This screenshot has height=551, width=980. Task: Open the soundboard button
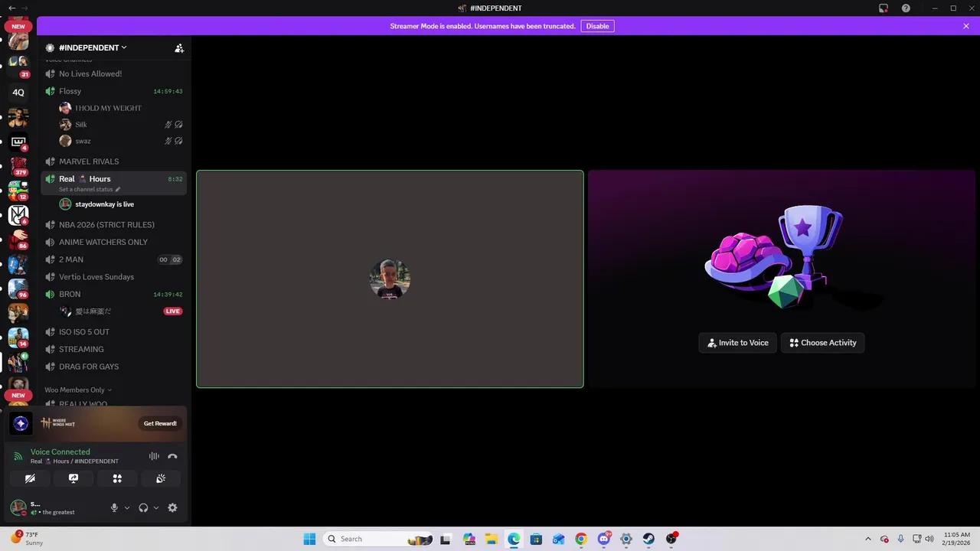tap(161, 478)
